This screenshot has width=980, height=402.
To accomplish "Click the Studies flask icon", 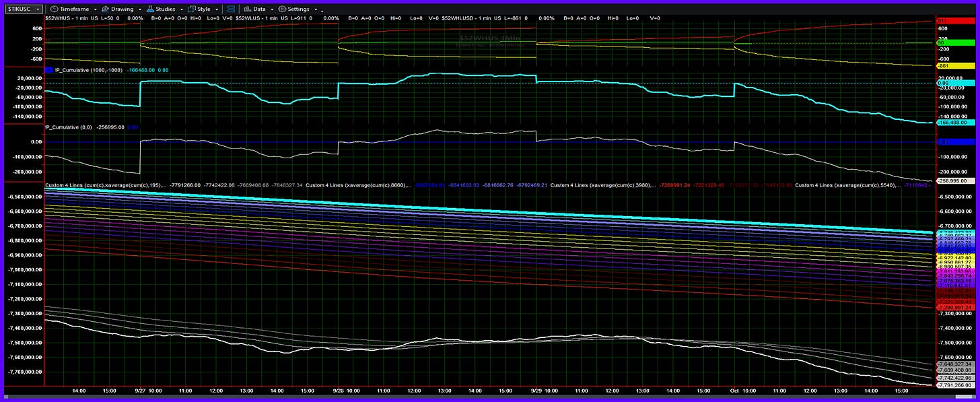I will [x=150, y=9].
